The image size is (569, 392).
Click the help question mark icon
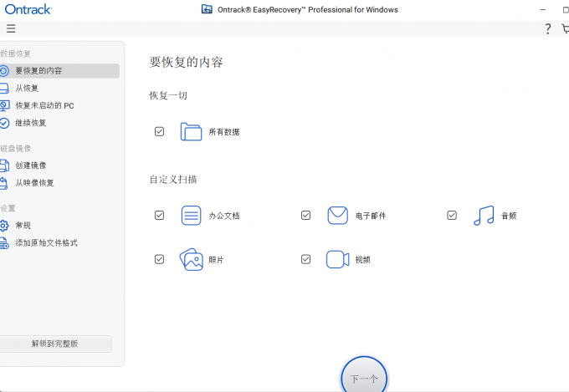point(547,28)
